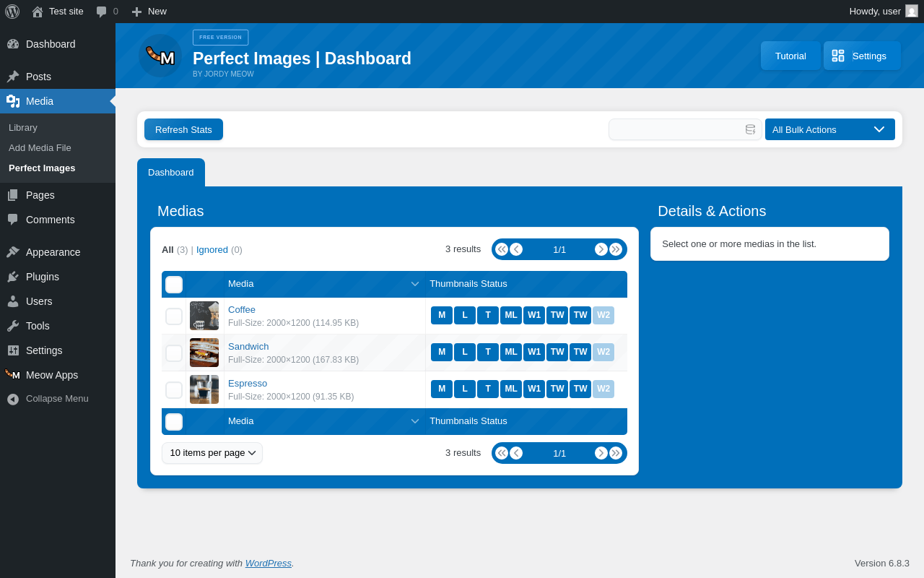The image size is (924, 578).
Task: Jump to last page in top pagination
Action: [616, 249]
